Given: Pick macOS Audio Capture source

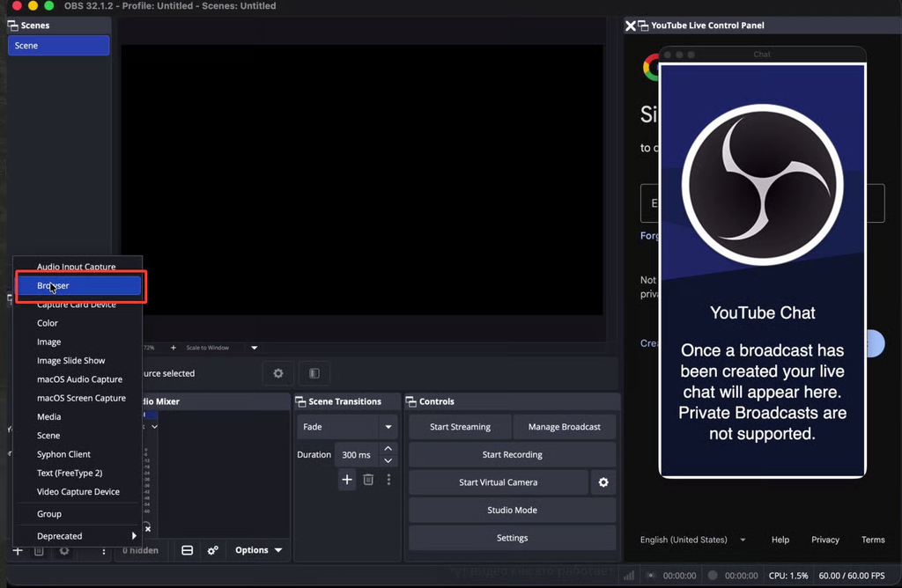Looking at the screenshot, I should [x=78, y=379].
